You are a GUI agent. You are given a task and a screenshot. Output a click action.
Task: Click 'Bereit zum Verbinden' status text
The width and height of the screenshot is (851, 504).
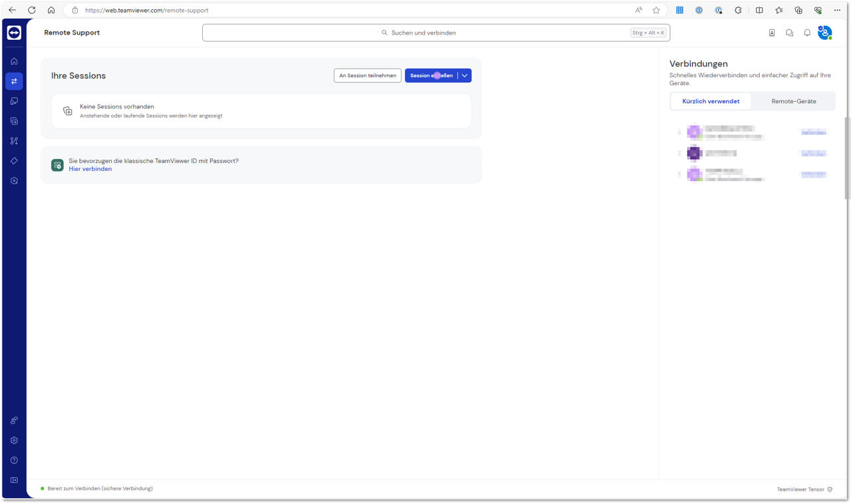point(100,489)
